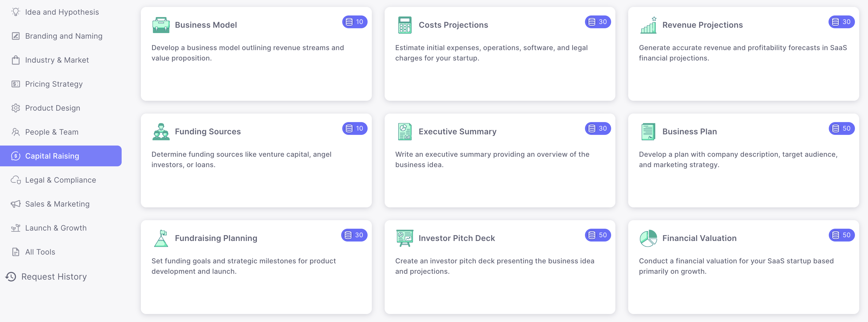Open Request History
Image resolution: width=868 pixels, height=322 pixels.
54,276
